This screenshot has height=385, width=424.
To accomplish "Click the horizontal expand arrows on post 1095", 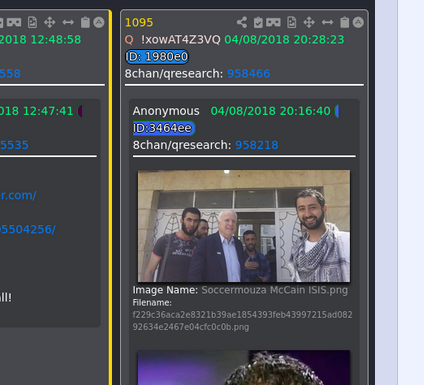I will coord(327,22).
